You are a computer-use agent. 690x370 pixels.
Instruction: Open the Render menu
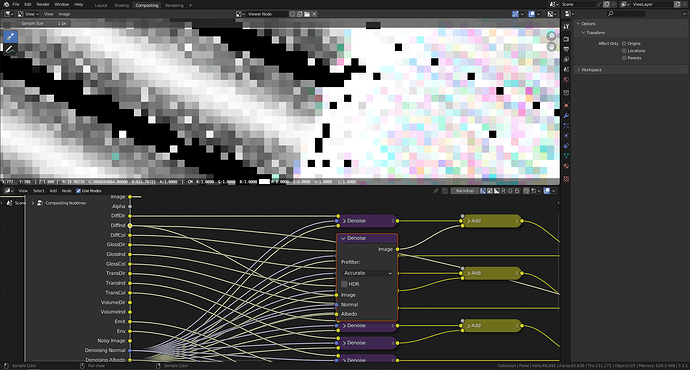coord(43,4)
